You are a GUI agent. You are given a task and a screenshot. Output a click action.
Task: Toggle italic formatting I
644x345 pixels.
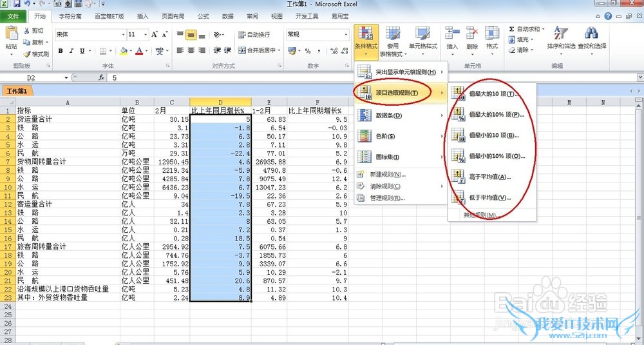click(71, 50)
